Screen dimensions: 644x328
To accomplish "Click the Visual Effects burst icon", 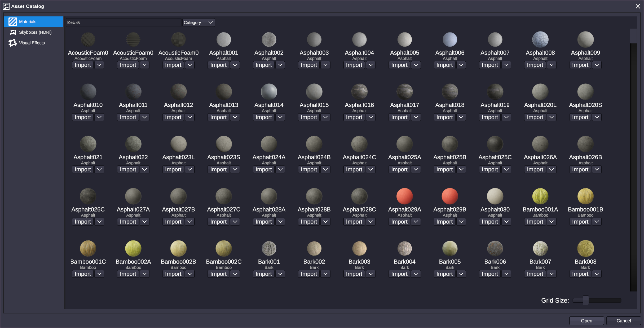I will [12, 43].
